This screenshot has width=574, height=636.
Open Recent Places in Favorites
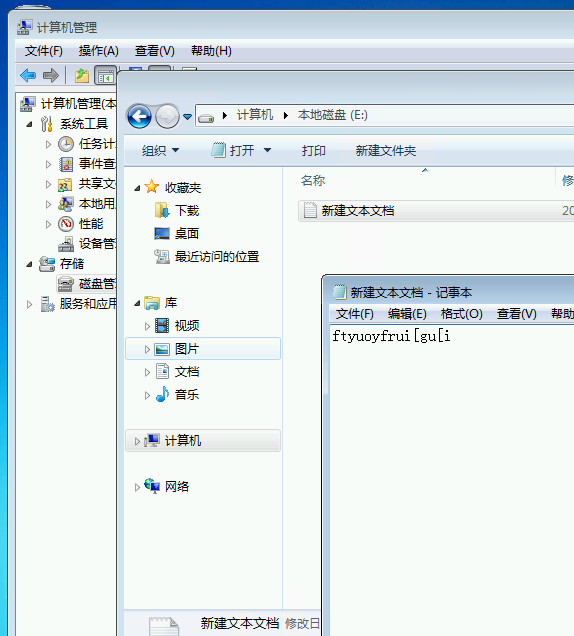206,257
